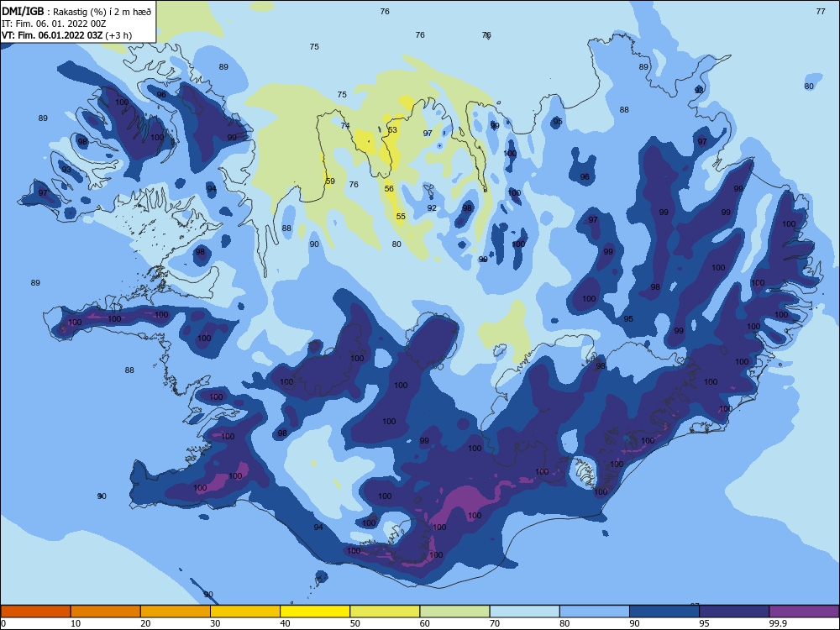Click the value 77 in the map corner

(x=820, y=11)
